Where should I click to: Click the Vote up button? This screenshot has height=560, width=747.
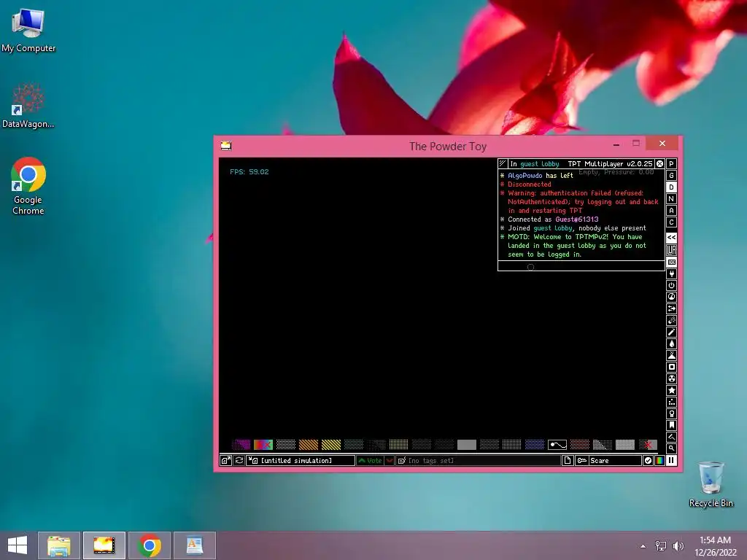coord(370,461)
